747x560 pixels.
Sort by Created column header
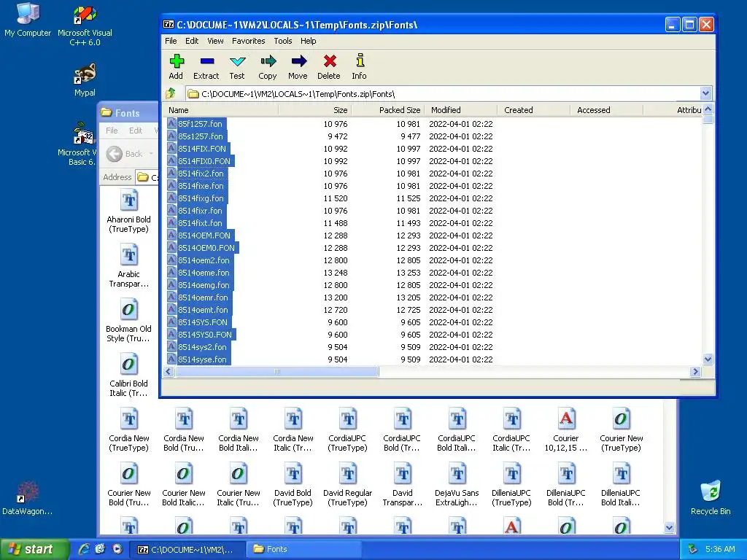point(533,110)
